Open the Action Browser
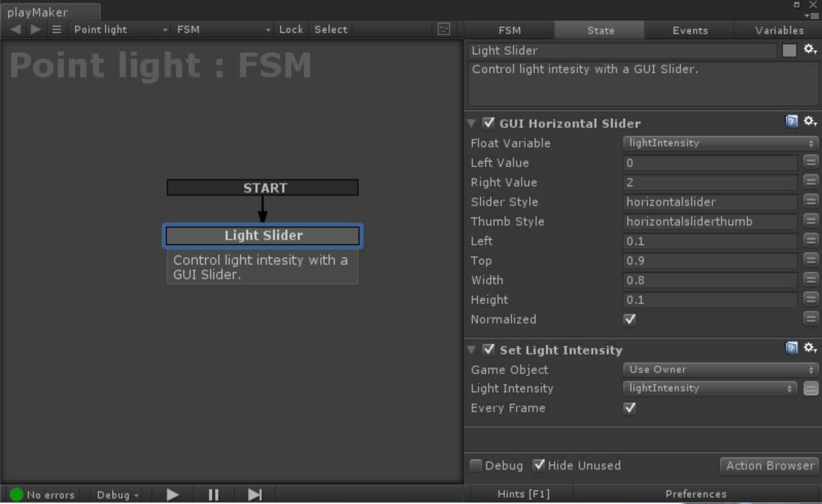The width and height of the screenshot is (822, 504). click(768, 465)
